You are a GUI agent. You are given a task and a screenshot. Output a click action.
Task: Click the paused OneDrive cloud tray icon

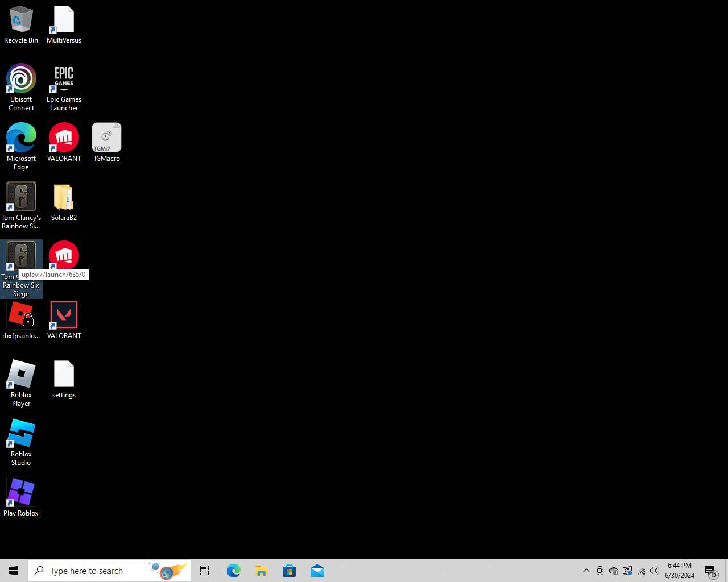(614, 571)
